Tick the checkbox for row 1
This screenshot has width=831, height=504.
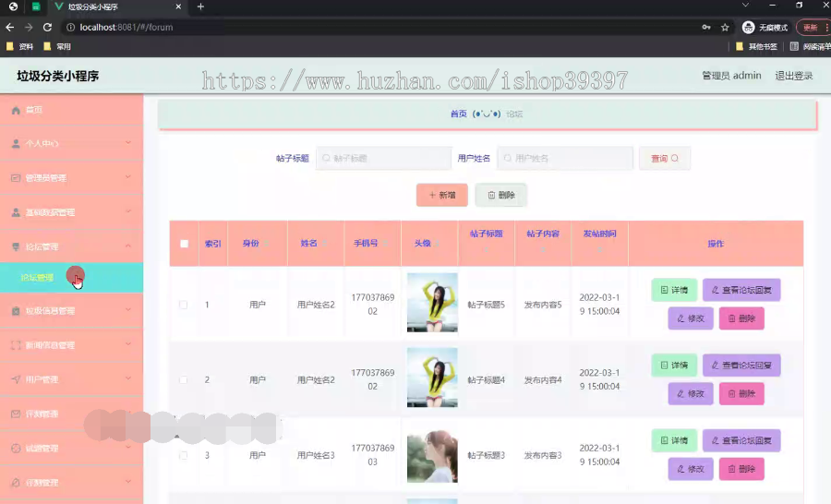click(x=184, y=305)
